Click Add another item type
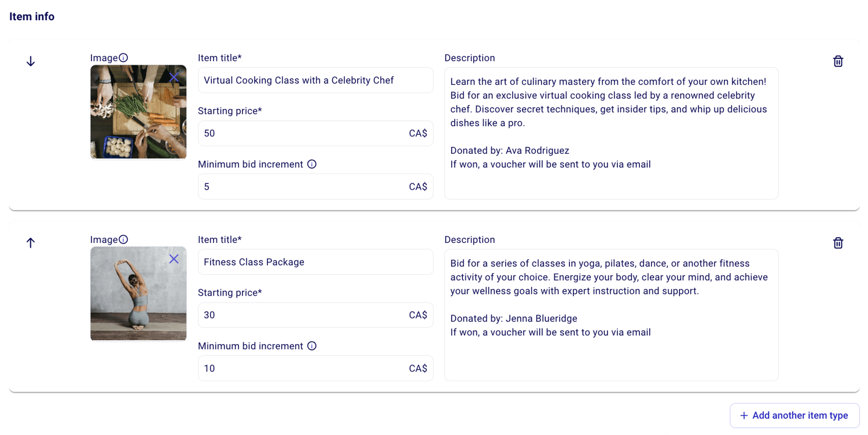 click(x=795, y=415)
